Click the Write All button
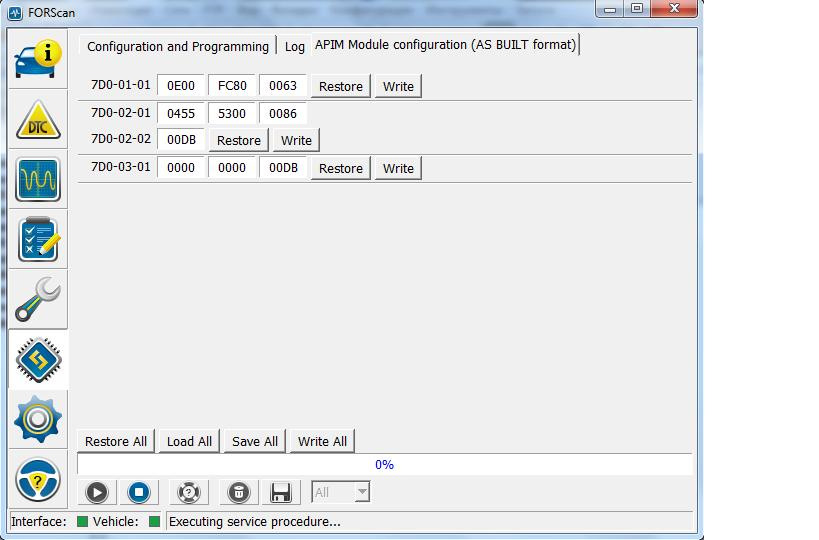819x540 pixels. pyautogui.click(x=322, y=441)
